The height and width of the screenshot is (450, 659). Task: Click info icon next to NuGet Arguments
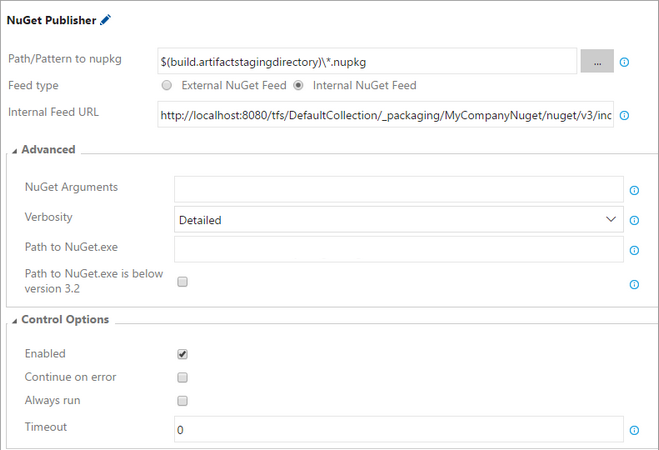(634, 190)
